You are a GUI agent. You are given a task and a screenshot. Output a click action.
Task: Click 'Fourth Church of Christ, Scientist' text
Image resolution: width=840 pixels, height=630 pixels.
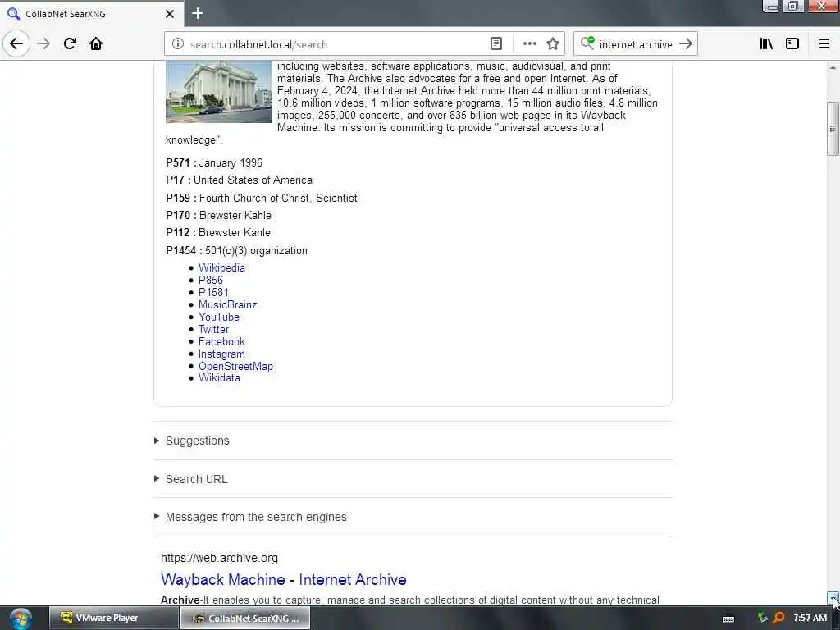click(x=278, y=199)
